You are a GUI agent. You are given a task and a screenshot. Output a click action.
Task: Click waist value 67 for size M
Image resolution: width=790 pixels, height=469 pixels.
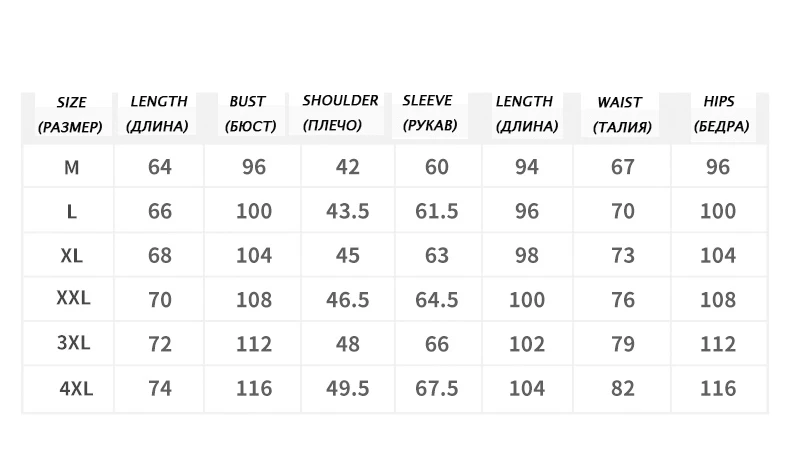pyautogui.click(x=623, y=167)
